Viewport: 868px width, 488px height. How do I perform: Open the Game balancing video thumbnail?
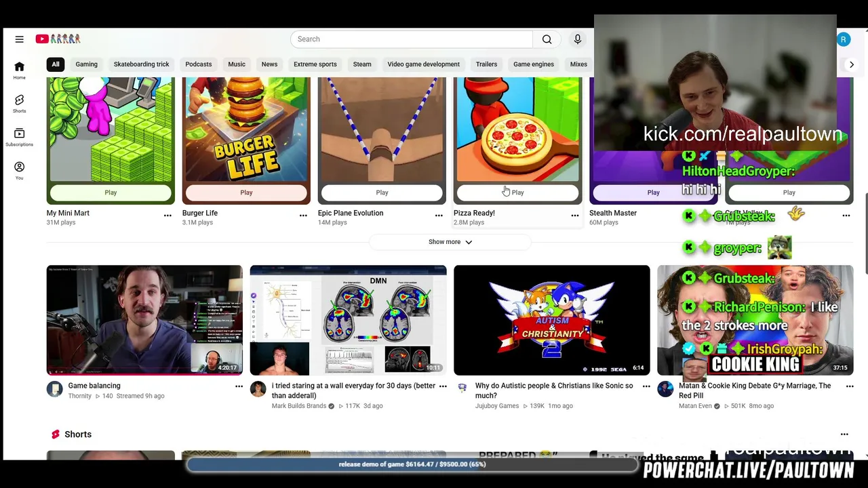144,320
